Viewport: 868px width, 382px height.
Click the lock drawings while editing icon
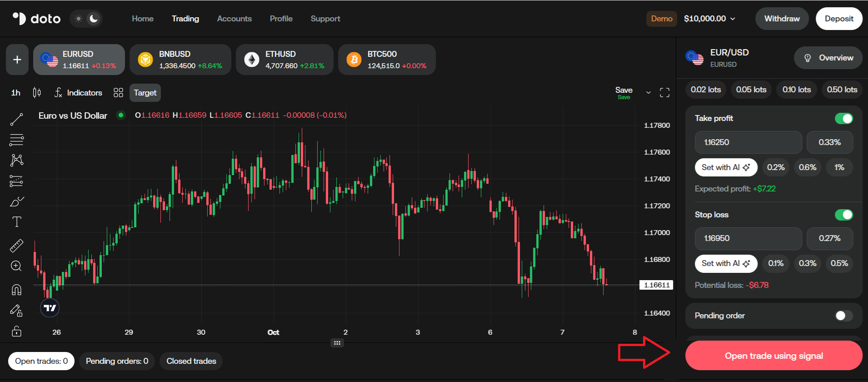[x=16, y=311]
